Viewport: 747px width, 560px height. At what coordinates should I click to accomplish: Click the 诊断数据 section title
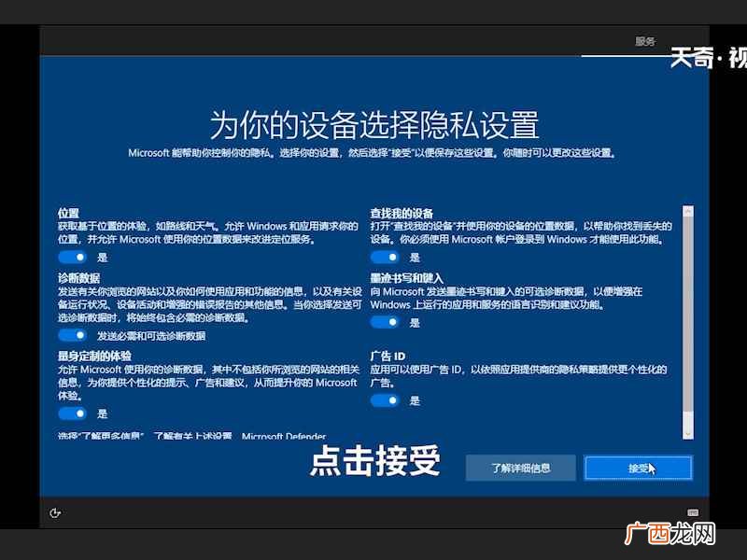79,278
